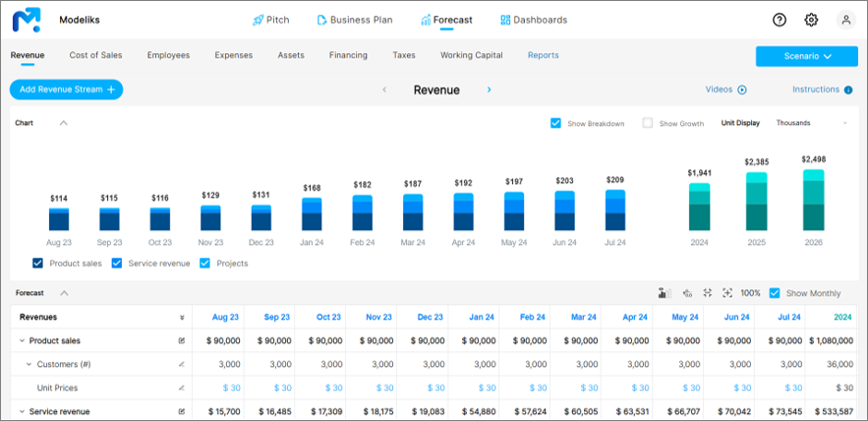The image size is (868, 421).
Task: Switch to the Cost of Sales tab
Action: [95, 55]
